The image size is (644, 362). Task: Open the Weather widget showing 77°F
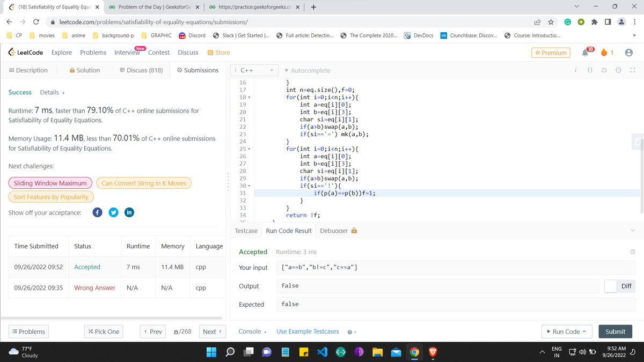coord(24,352)
